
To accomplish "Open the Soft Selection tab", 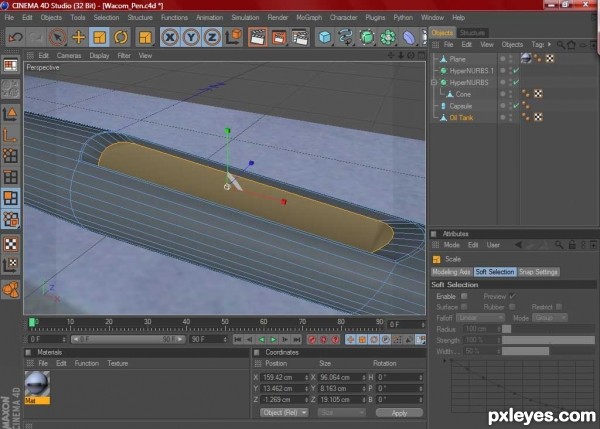I will coord(495,272).
